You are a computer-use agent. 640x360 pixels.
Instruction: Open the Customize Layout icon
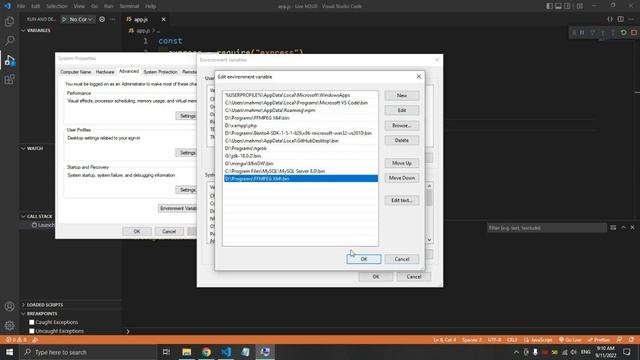580,6
